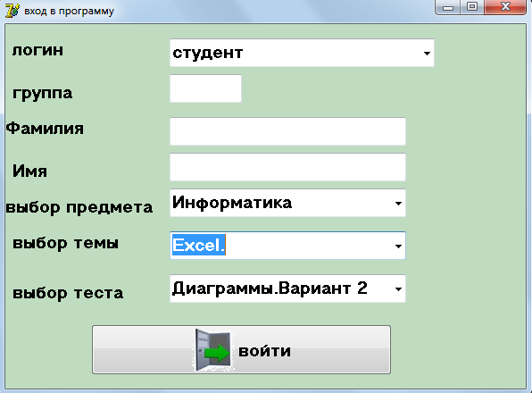This screenshot has width=532, height=393.
Task: Focus the группа input field
Action: [x=205, y=88]
